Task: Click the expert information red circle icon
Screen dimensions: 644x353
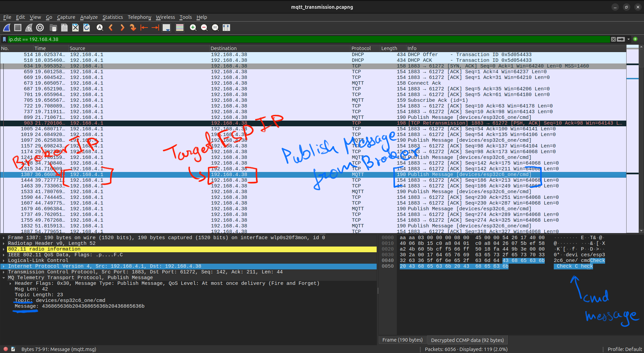Action: tap(6, 349)
